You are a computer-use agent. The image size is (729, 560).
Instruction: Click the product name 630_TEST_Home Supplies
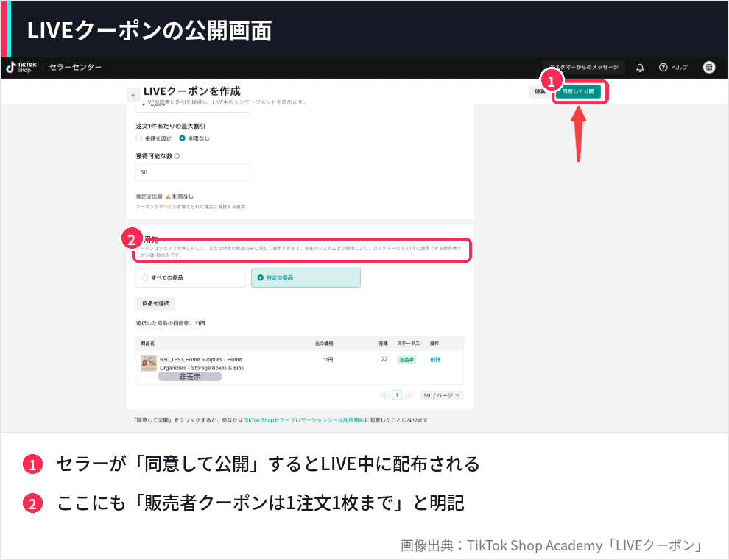pos(202,364)
